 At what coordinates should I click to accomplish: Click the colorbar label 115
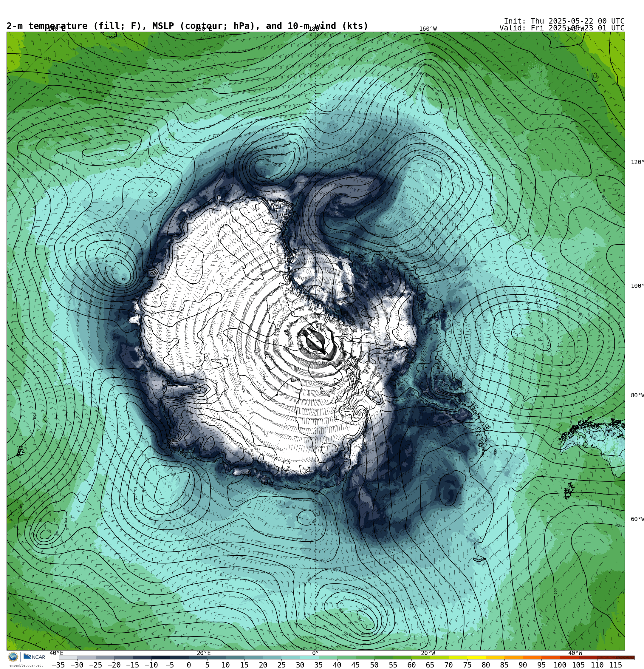click(x=615, y=665)
